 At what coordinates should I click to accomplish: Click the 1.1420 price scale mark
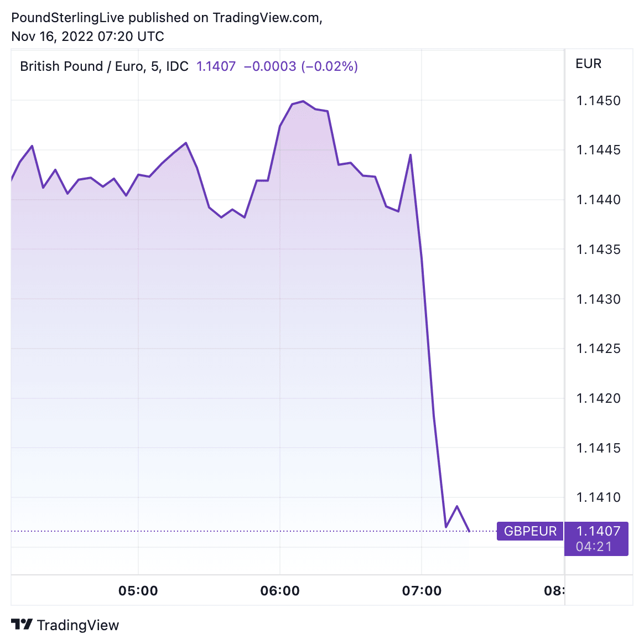(598, 398)
